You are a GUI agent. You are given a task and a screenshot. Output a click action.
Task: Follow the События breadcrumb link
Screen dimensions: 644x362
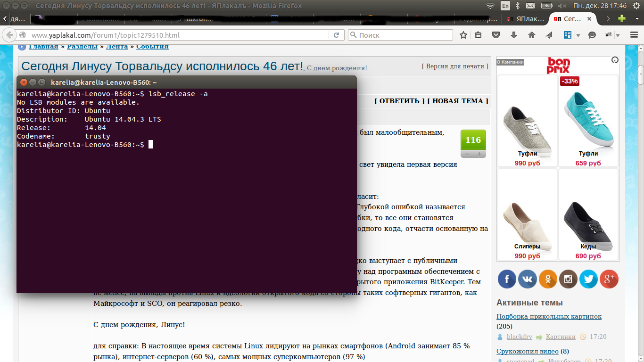[152, 46]
